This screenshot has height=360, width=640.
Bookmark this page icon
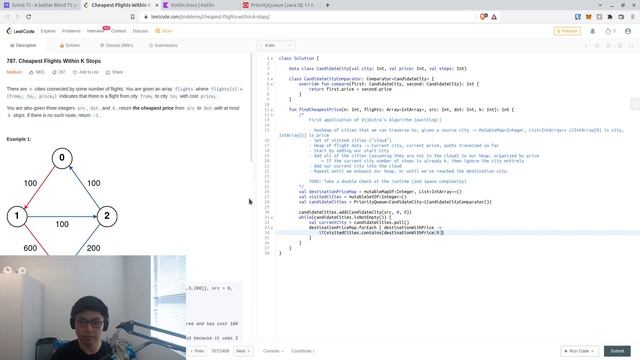point(133,17)
